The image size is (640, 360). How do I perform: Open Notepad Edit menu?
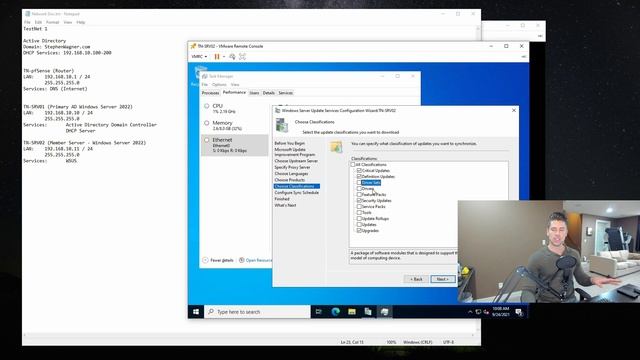pos(38,22)
